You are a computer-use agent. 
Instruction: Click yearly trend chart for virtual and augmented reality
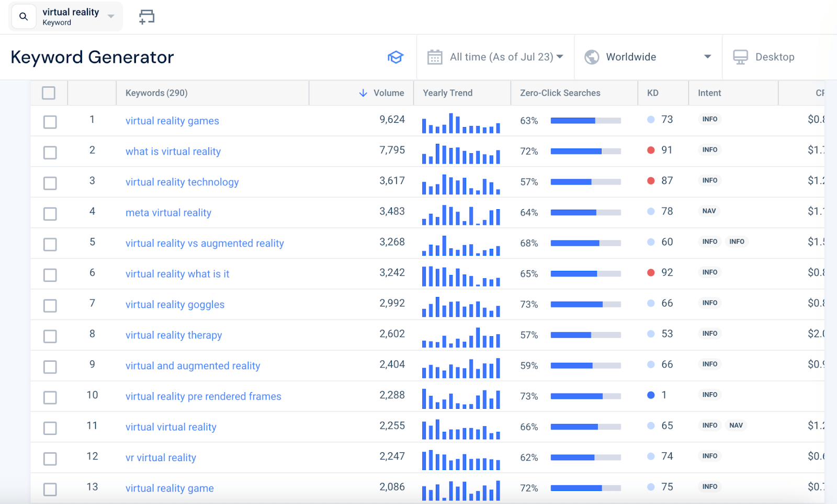pyautogui.click(x=461, y=368)
